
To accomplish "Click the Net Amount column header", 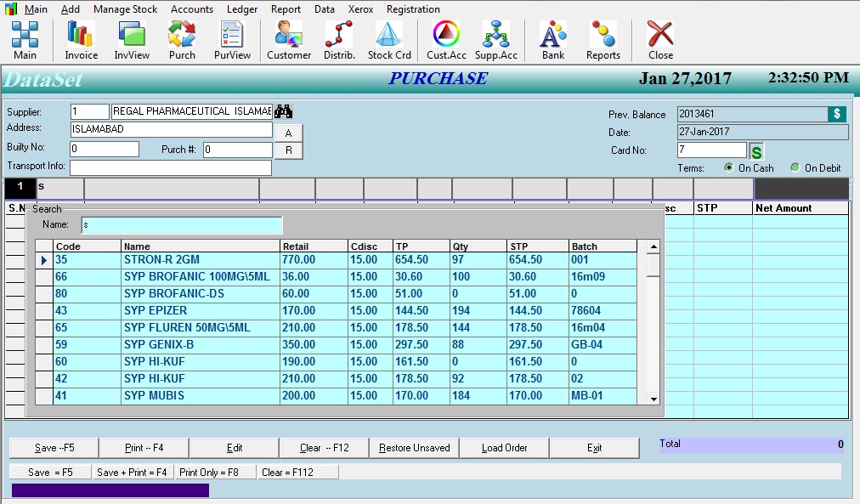I will click(801, 208).
